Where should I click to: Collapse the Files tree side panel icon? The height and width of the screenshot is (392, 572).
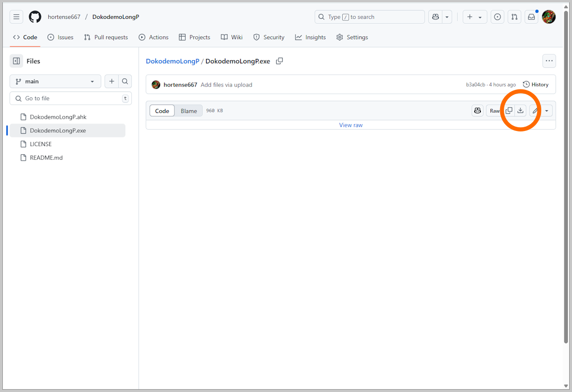pyautogui.click(x=17, y=61)
